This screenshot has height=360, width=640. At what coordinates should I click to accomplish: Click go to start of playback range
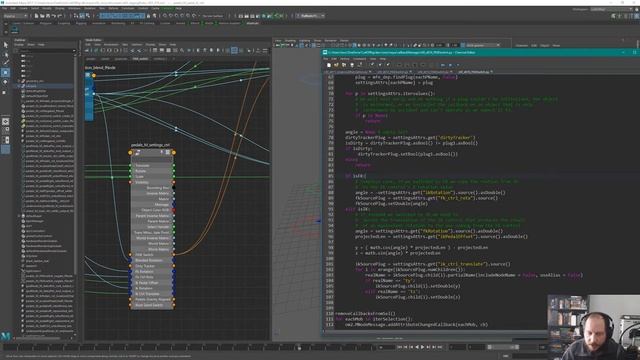click(x=400, y=347)
